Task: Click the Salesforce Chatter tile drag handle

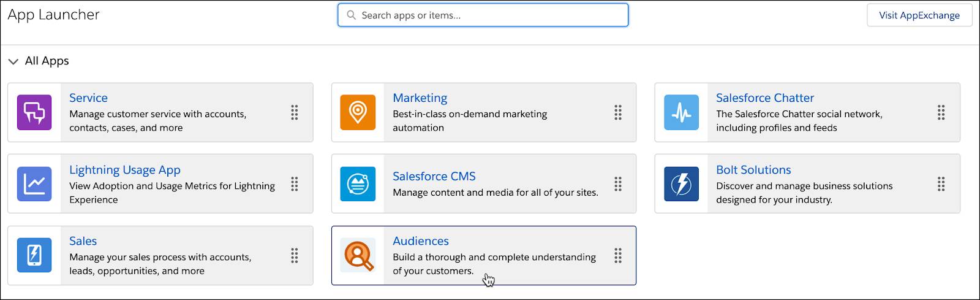Action: coord(941,112)
